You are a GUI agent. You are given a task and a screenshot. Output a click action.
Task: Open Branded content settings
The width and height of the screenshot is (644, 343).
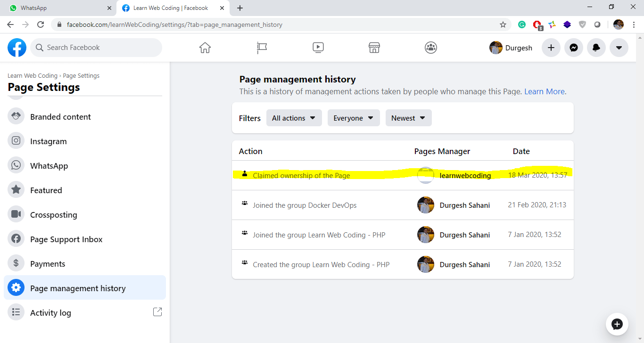[85, 117]
